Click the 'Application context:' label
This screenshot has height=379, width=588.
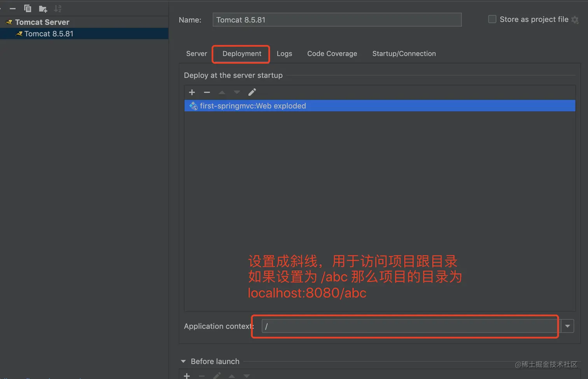219,326
